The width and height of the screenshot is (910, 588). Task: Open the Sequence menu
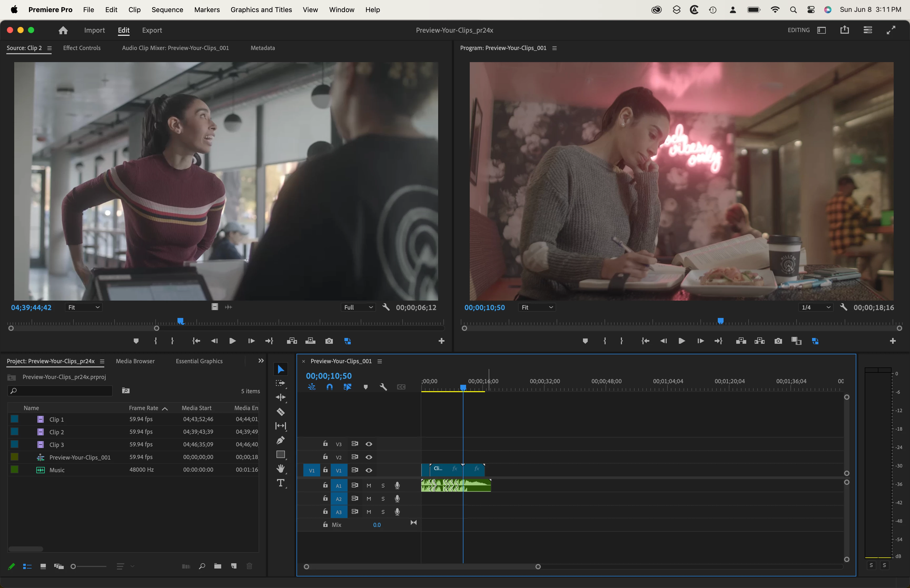(167, 9)
